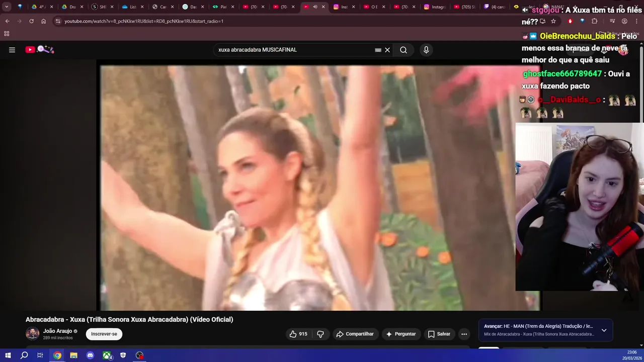Open the Chrome three-dot menu
This screenshot has height=362, width=644.
(635, 21)
